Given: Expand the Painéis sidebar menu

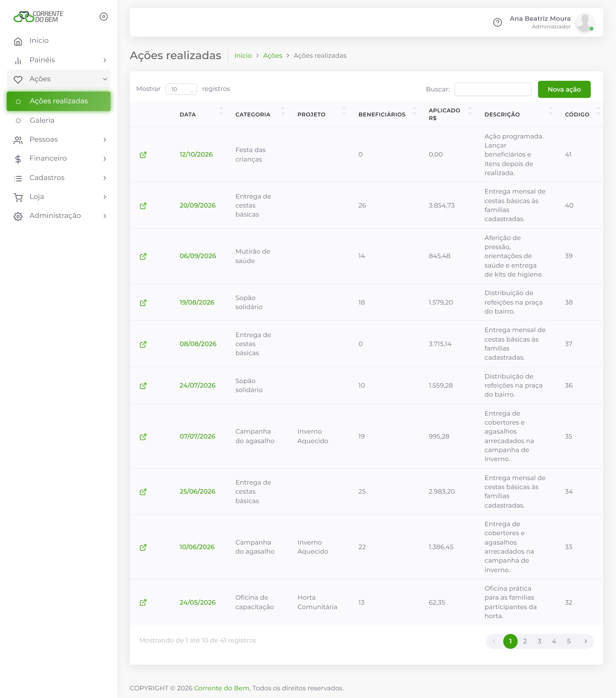Looking at the screenshot, I should pyautogui.click(x=58, y=60).
